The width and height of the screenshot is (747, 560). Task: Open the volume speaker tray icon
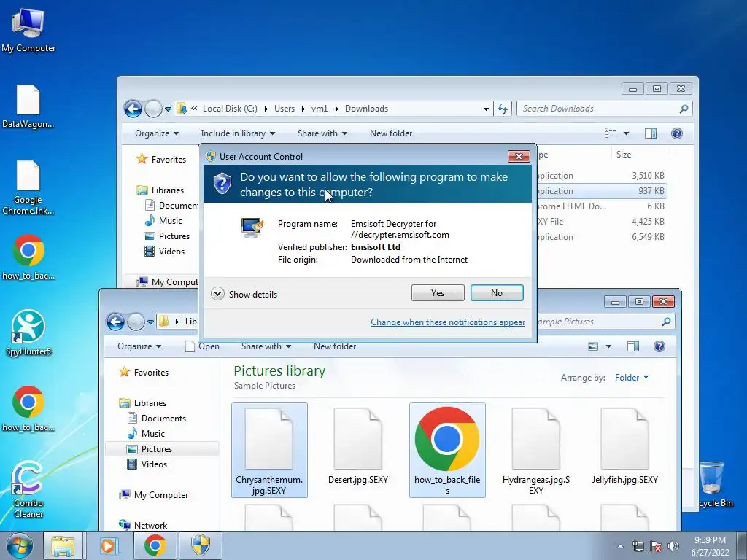[673, 546]
